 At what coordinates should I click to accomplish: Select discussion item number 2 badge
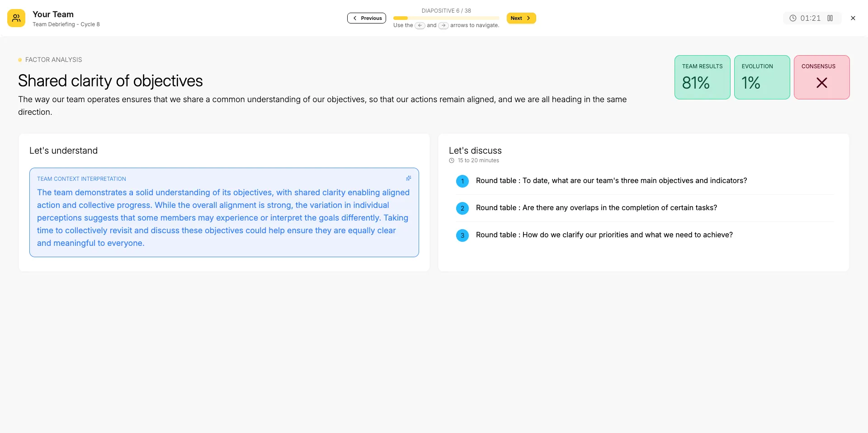pos(462,208)
